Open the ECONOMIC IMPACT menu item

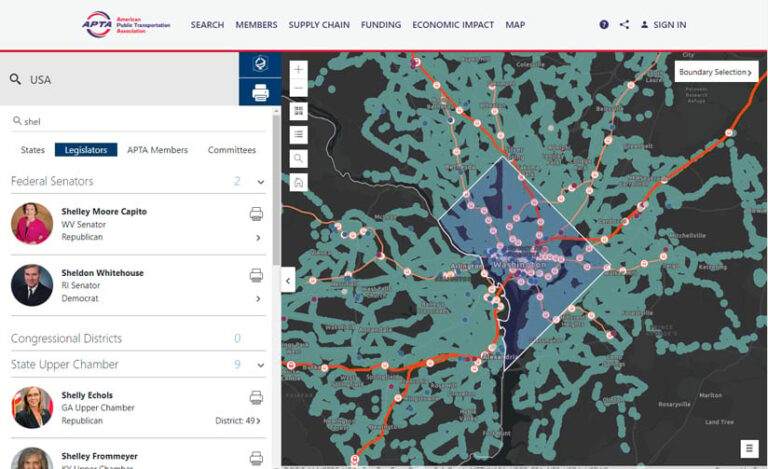coord(453,24)
